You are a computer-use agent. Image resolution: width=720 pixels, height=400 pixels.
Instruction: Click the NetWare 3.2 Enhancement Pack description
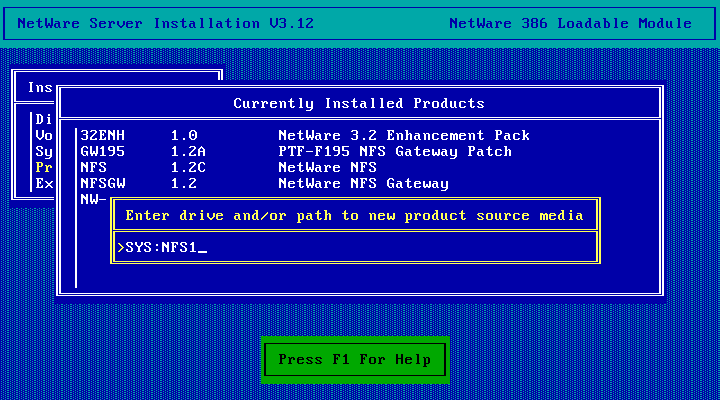[404, 135]
